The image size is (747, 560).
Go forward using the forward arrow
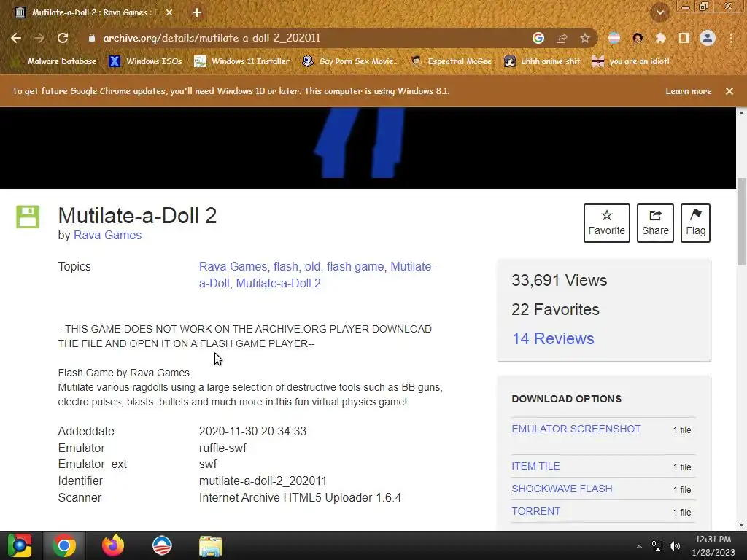click(39, 38)
